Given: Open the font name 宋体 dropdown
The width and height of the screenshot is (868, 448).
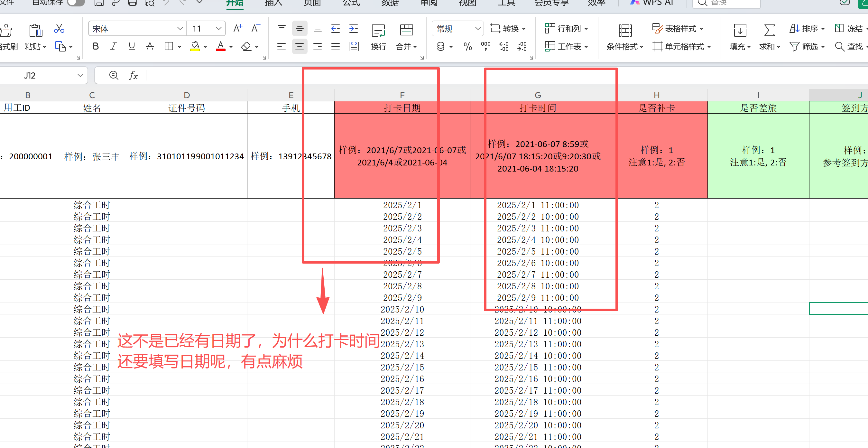Looking at the screenshot, I should (180, 29).
